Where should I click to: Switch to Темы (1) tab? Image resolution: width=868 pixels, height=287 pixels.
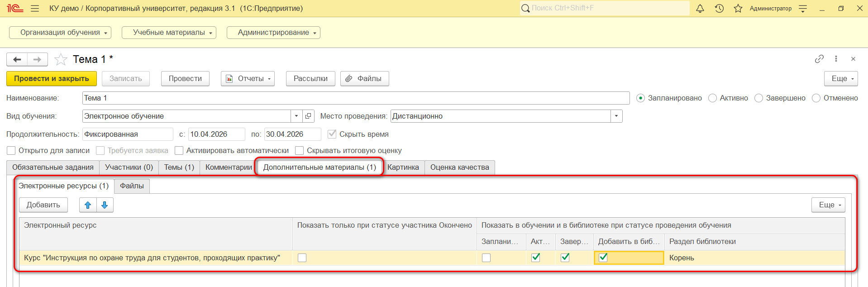179,167
